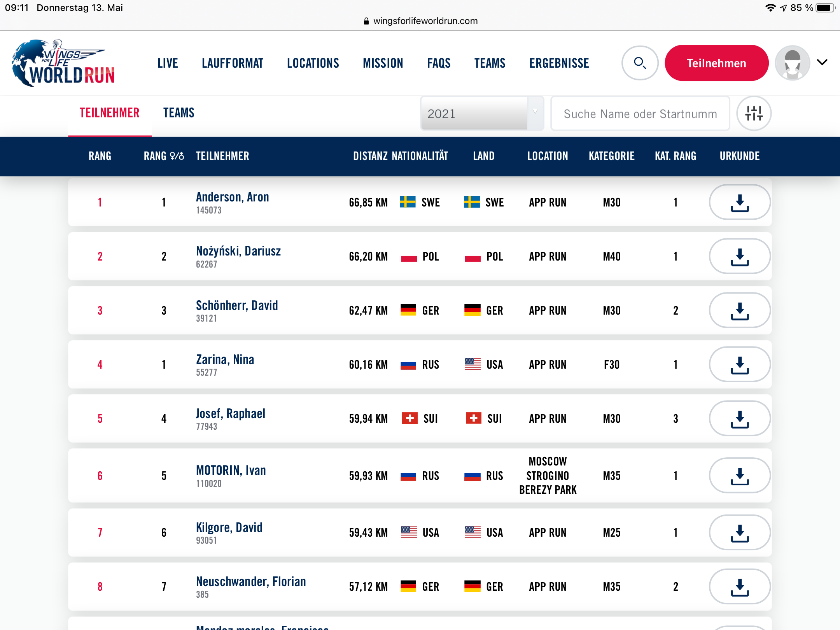Click the search magnifier icon

click(640, 63)
